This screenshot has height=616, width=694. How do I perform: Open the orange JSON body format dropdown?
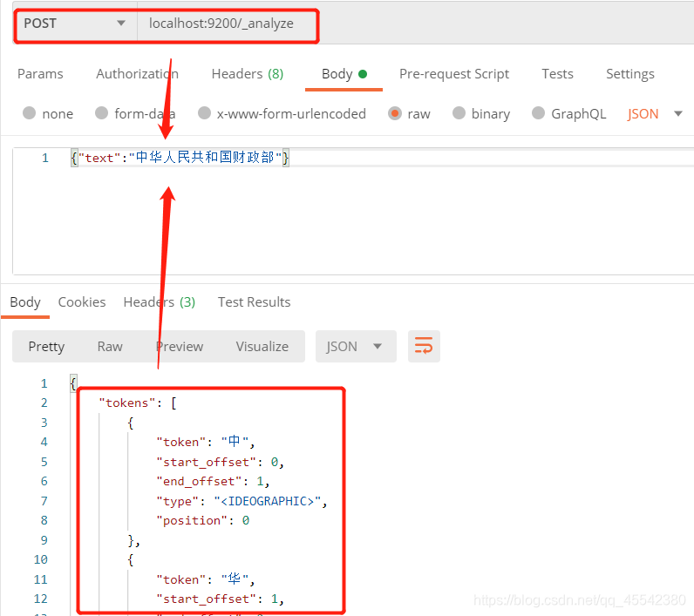654,114
